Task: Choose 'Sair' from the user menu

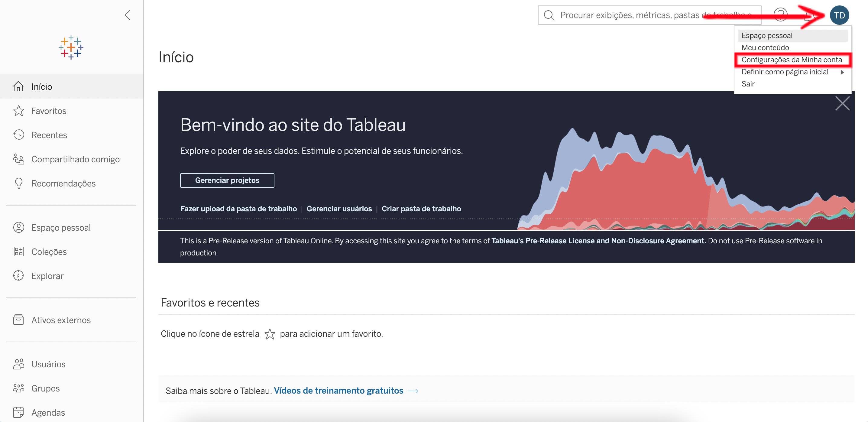Action: [x=748, y=84]
